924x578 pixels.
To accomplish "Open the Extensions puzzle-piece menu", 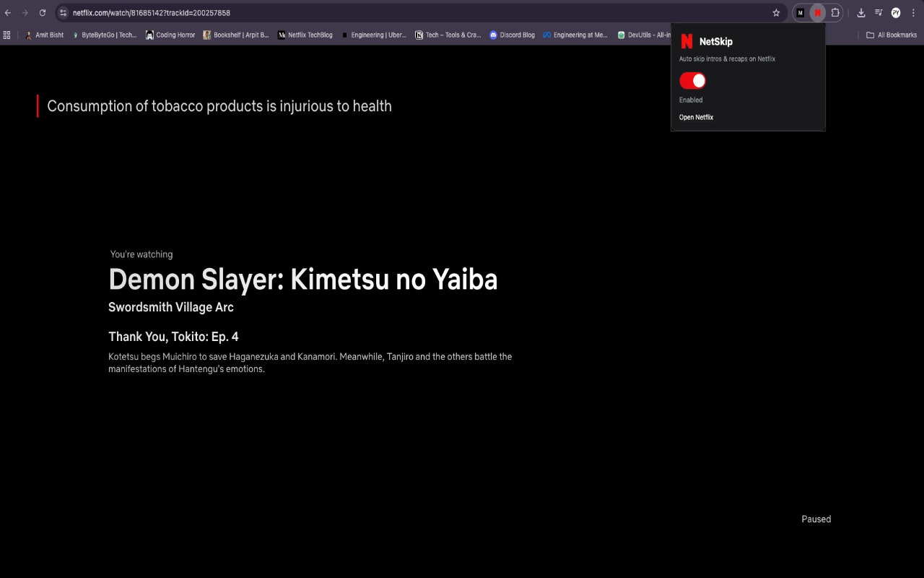I will pyautogui.click(x=835, y=13).
